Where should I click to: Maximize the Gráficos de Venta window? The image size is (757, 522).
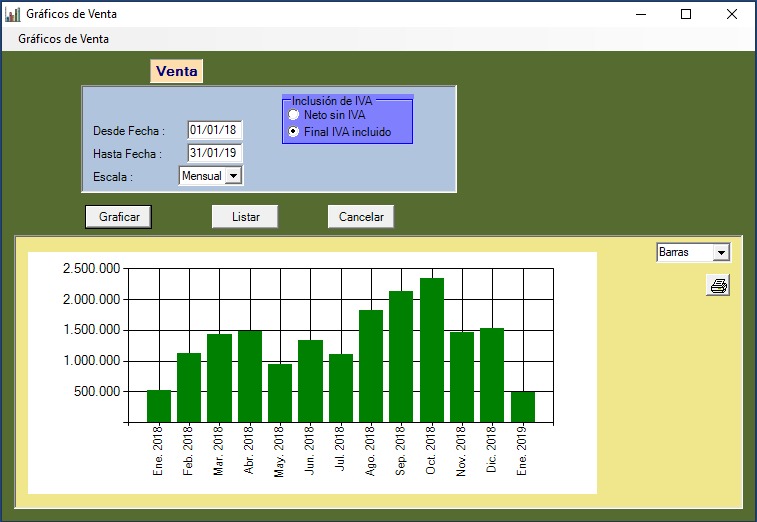[686, 14]
